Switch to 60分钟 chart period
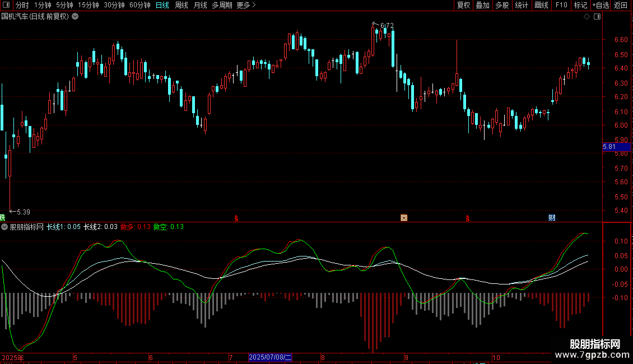 tap(139, 6)
